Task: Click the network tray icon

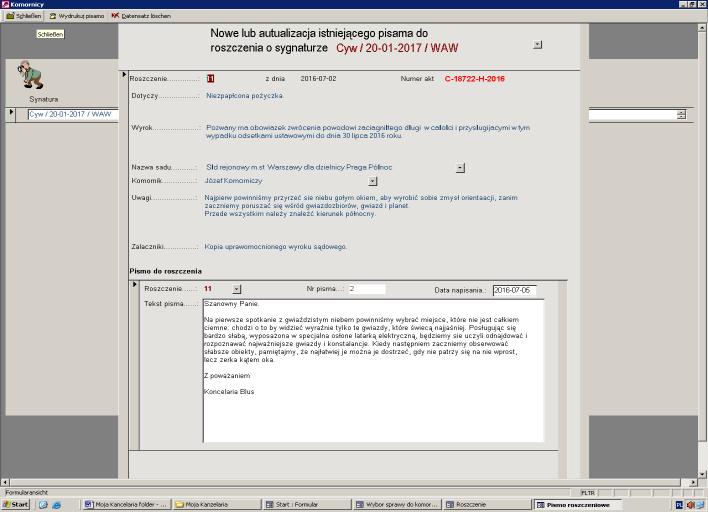Action: 701,505
